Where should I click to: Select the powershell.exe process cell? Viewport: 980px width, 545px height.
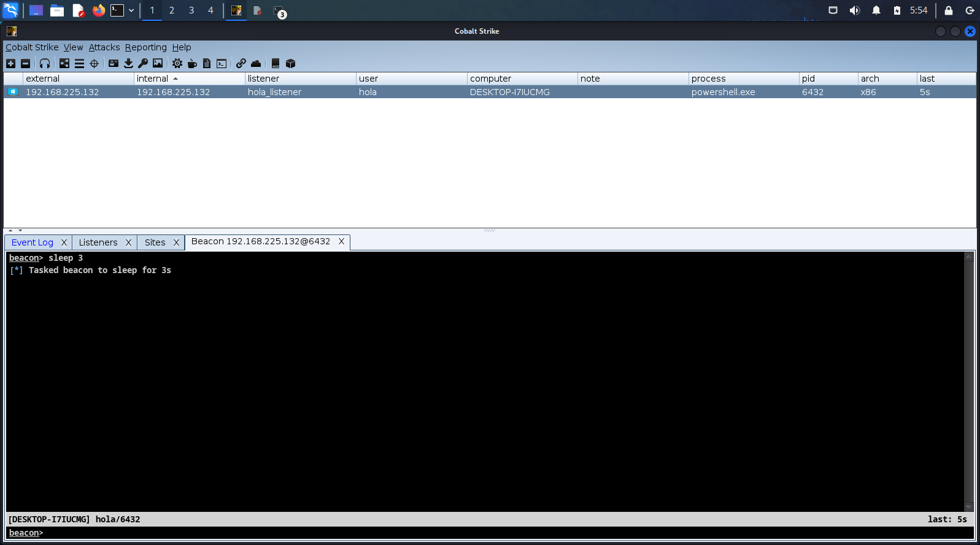pyautogui.click(x=744, y=92)
